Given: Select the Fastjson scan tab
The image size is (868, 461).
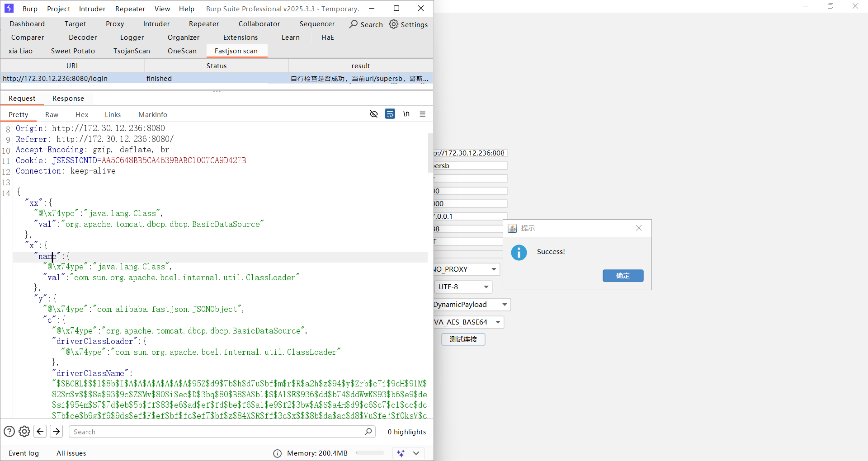Looking at the screenshot, I should coord(236,51).
